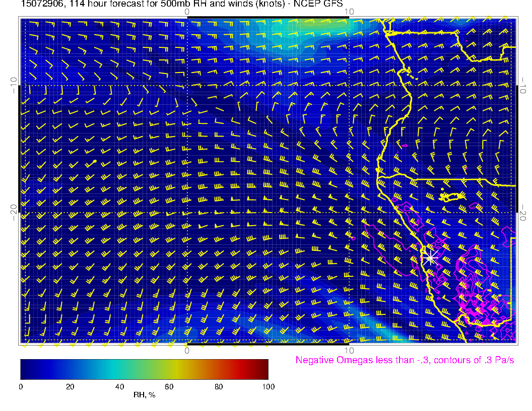Click the yellow section of the colorbar near 60
The height and width of the screenshot is (411, 532).
coord(169,369)
